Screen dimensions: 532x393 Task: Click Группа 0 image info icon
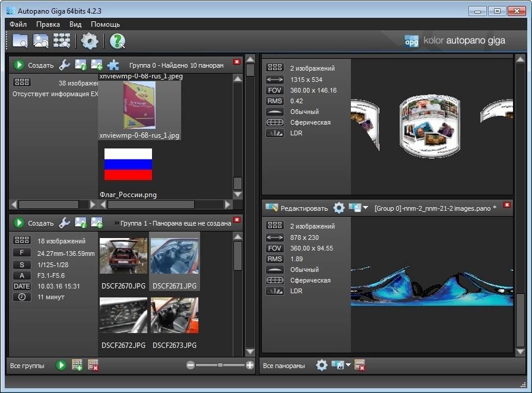click(81, 65)
